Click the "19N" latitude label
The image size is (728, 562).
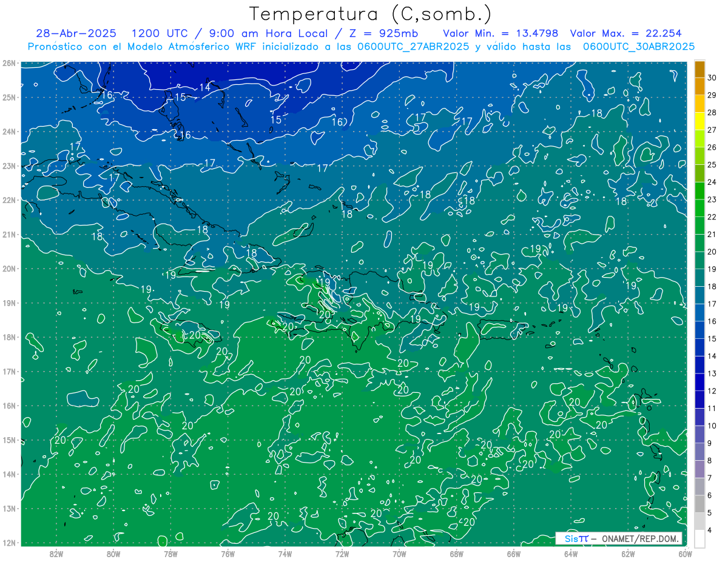8,303
